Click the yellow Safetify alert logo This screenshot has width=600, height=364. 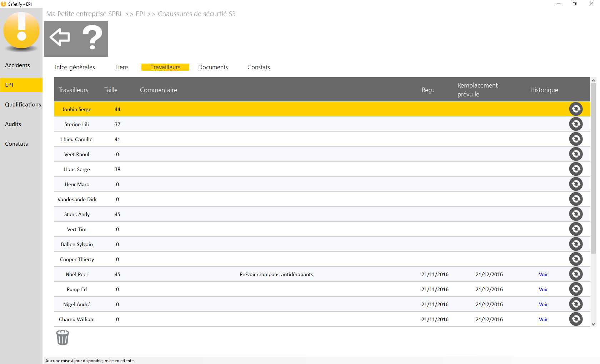[21, 31]
